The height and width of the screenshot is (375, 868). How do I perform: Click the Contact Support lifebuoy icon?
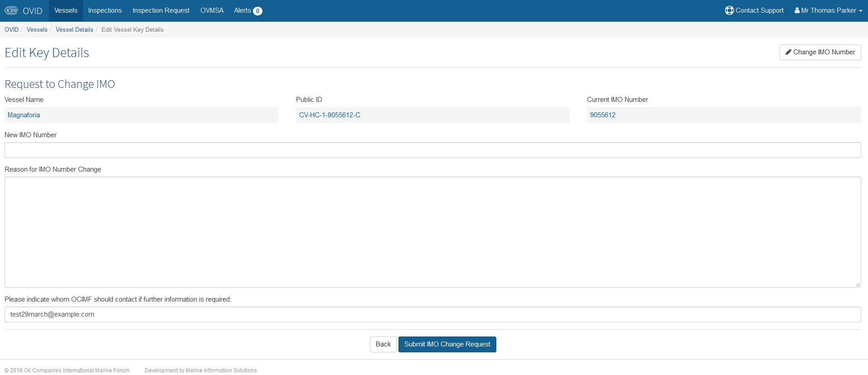tap(729, 10)
